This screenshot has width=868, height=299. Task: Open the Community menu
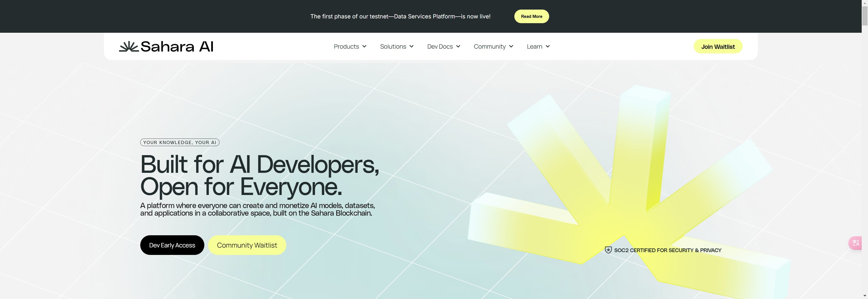493,46
